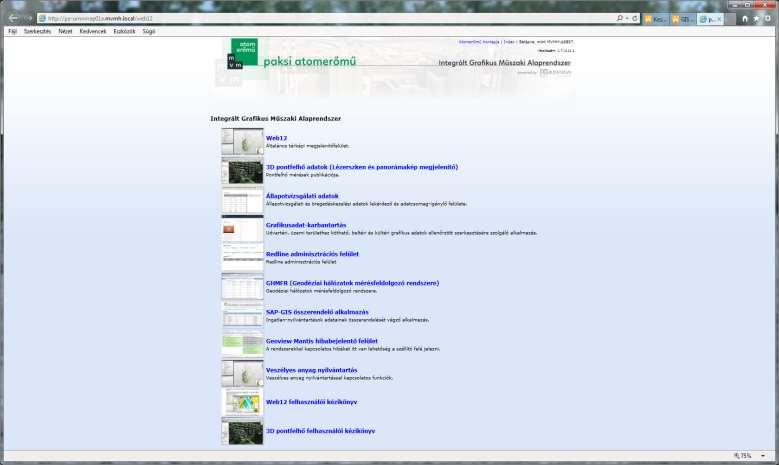The width and height of the screenshot is (779, 465).
Task: Click the browser forward arrow
Action: [x=28, y=18]
